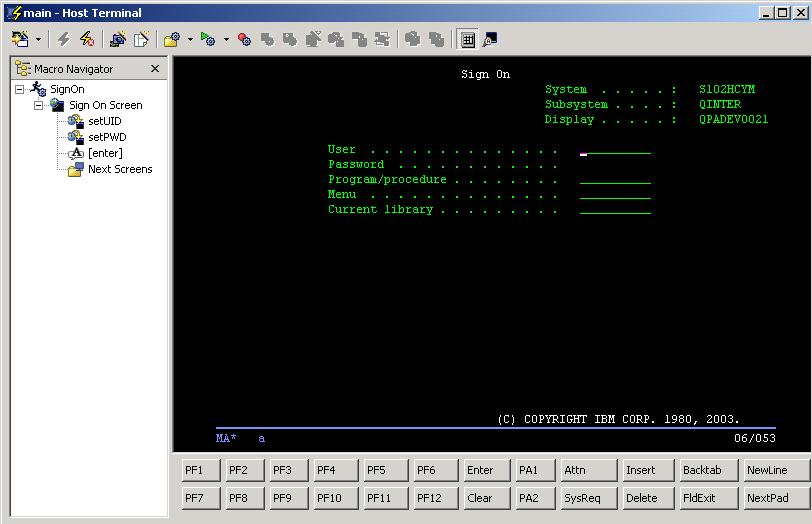812x524 pixels.
Task: Toggle the keypad grid icon in toolbar
Action: coord(468,39)
